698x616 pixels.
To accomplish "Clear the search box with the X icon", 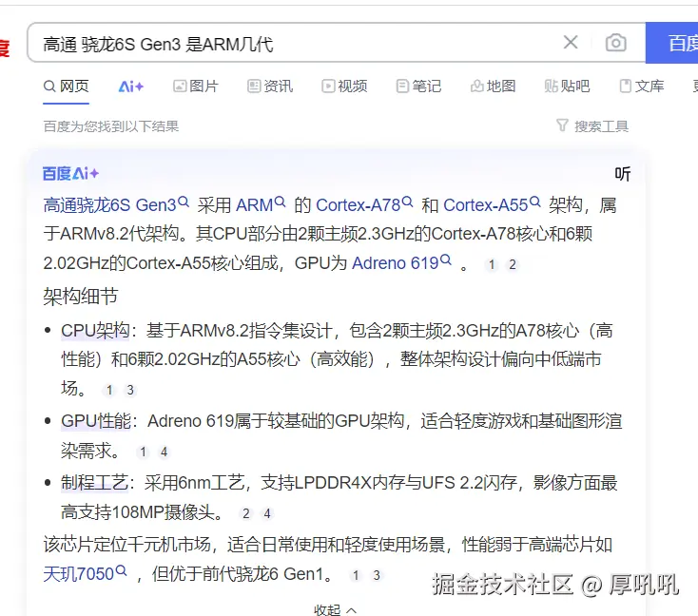I will (x=571, y=43).
